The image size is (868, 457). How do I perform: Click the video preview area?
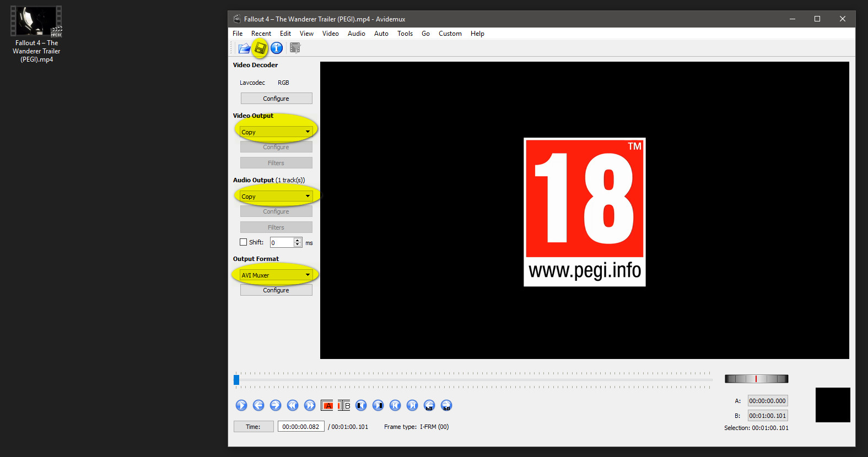[x=585, y=210]
